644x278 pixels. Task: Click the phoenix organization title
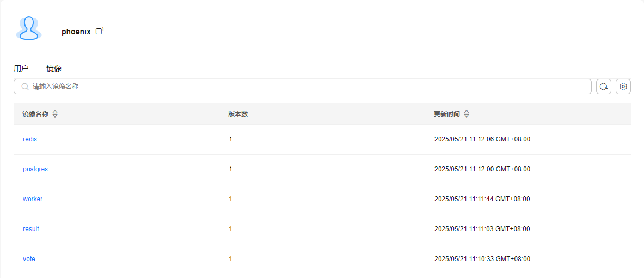[76, 32]
